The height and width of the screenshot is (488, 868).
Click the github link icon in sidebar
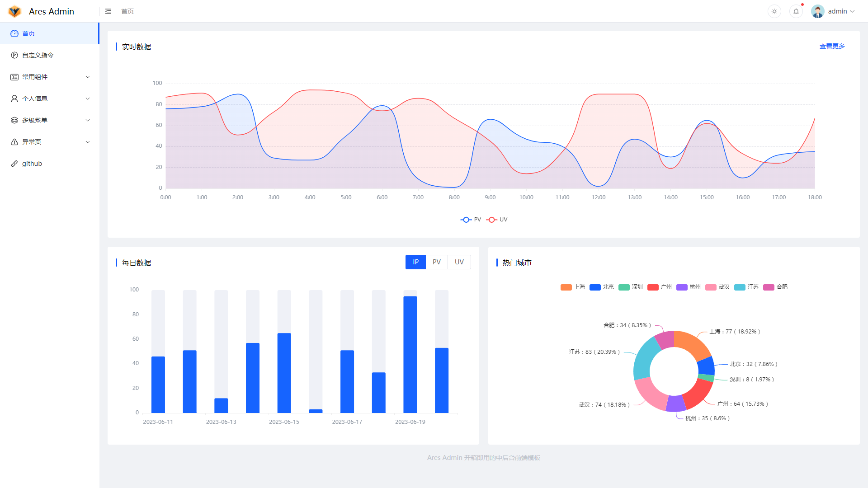[14, 164]
